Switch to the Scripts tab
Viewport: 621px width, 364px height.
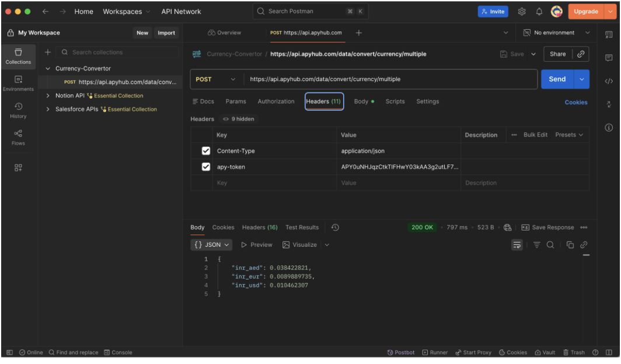(x=395, y=101)
